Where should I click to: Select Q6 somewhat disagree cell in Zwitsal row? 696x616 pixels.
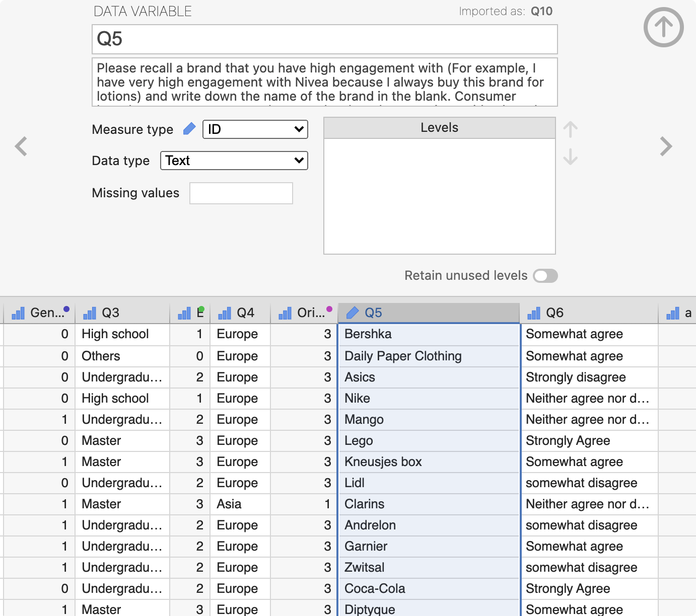(590, 568)
